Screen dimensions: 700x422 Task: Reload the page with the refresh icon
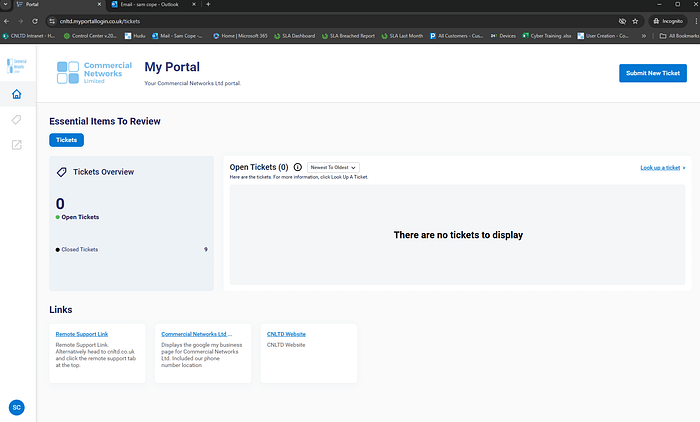point(35,21)
